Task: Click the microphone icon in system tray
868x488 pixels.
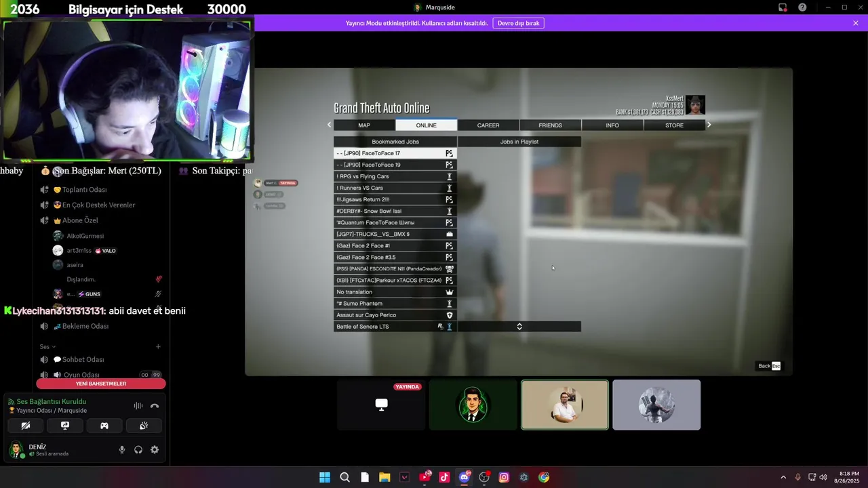Action: (x=797, y=477)
